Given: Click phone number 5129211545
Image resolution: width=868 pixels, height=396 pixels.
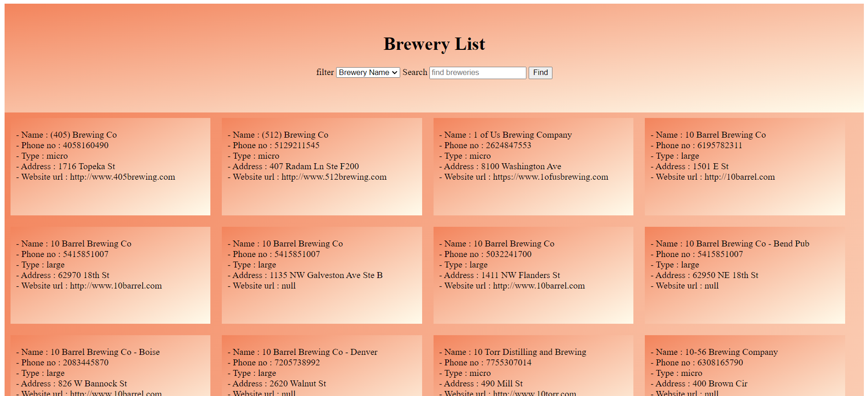Looking at the screenshot, I should pyautogui.click(x=297, y=145).
